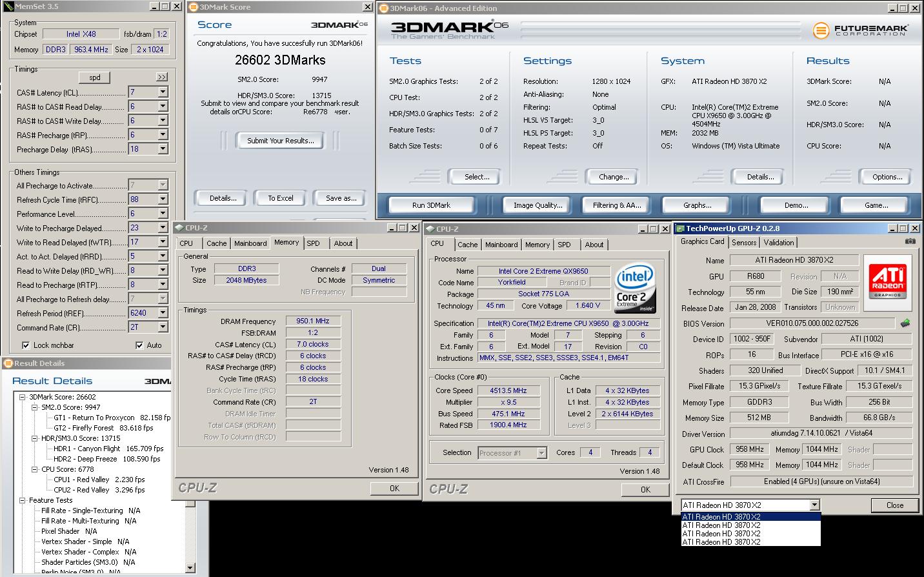924x577 pixels.
Task: Click the 3DMark06 Advanced Edition title icon
Action: coord(384,8)
